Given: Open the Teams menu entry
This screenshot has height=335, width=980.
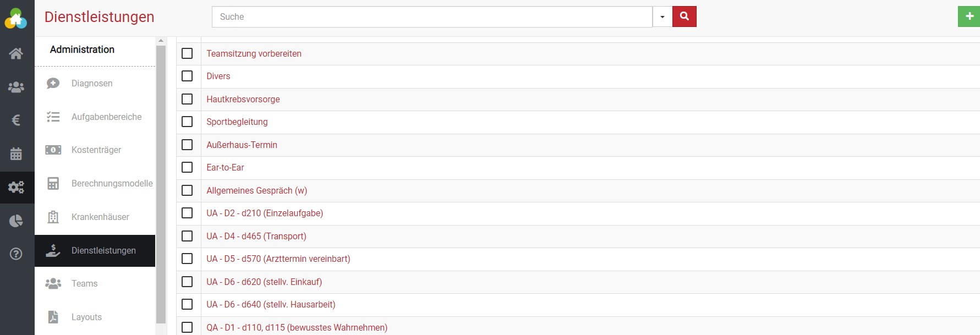Looking at the screenshot, I should pyautogui.click(x=84, y=283).
